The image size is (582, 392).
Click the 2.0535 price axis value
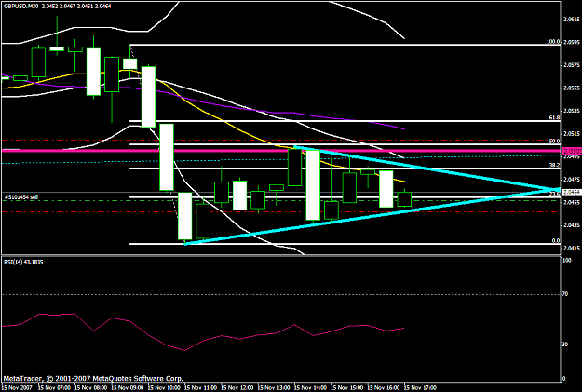[571, 111]
